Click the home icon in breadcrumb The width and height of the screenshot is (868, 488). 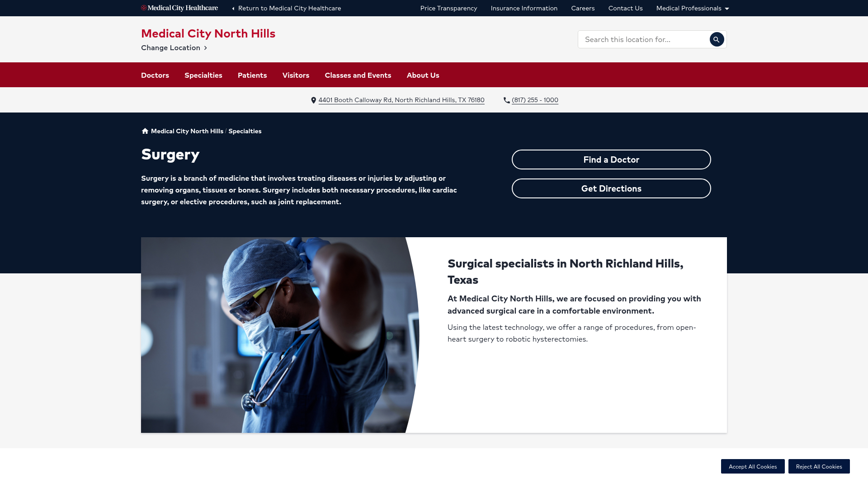click(145, 131)
